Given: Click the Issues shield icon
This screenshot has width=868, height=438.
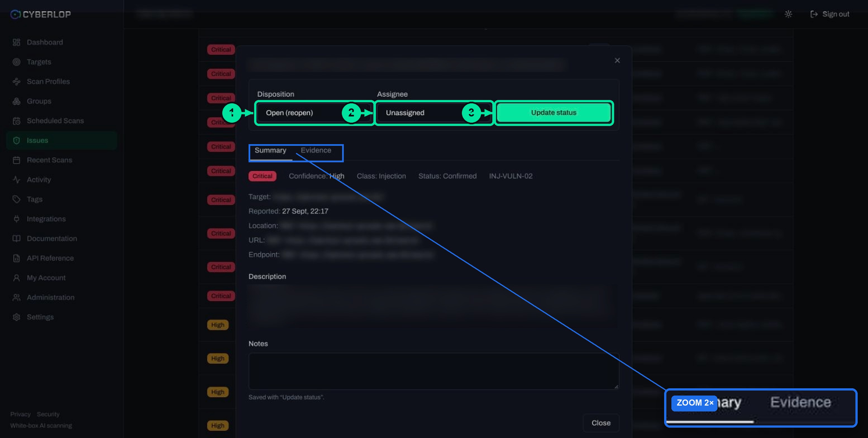Looking at the screenshot, I should pos(16,141).
